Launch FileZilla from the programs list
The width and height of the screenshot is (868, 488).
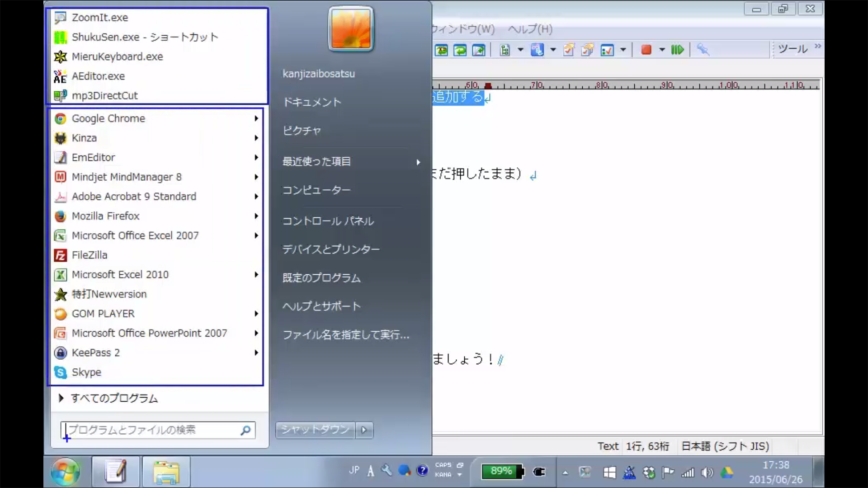(x=90, y=255)
